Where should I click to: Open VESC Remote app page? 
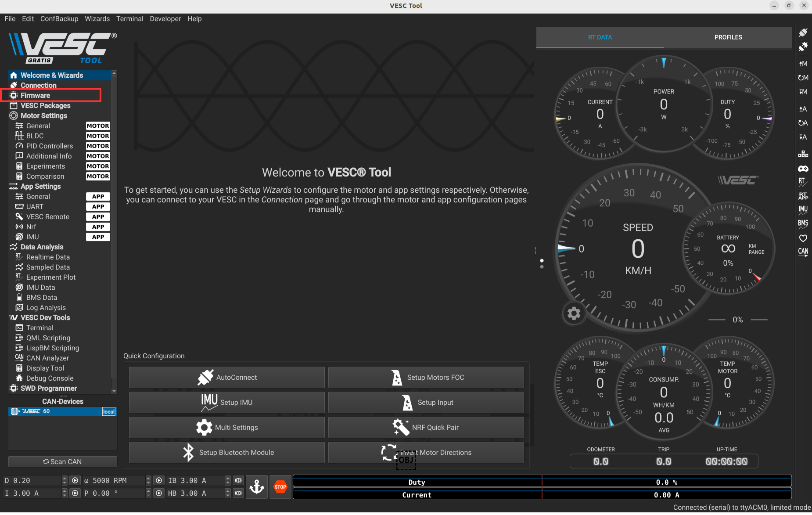[60, 217]
